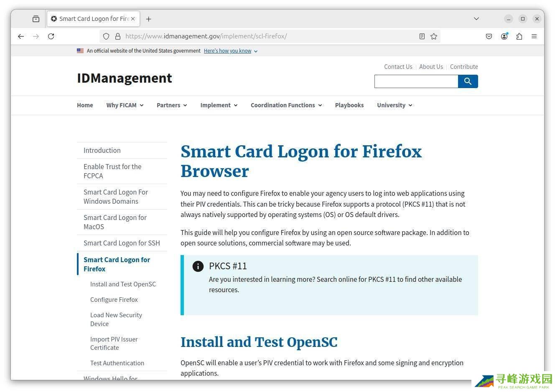Open the Firefox account icon
This screenshot has width=555, height=392.
[504, 36]
